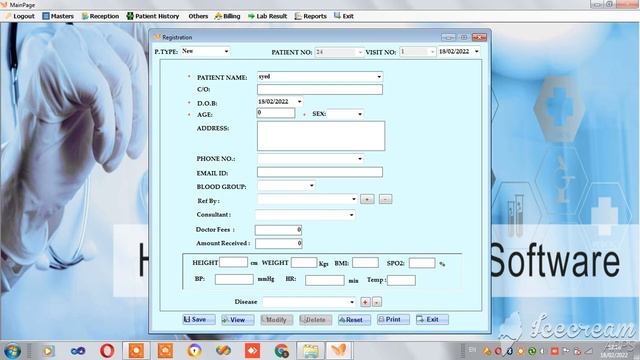Viewport: 640px width, 360px height.
Task: Open the Chrome taskbar icon
Action: (x=282, y=351)
